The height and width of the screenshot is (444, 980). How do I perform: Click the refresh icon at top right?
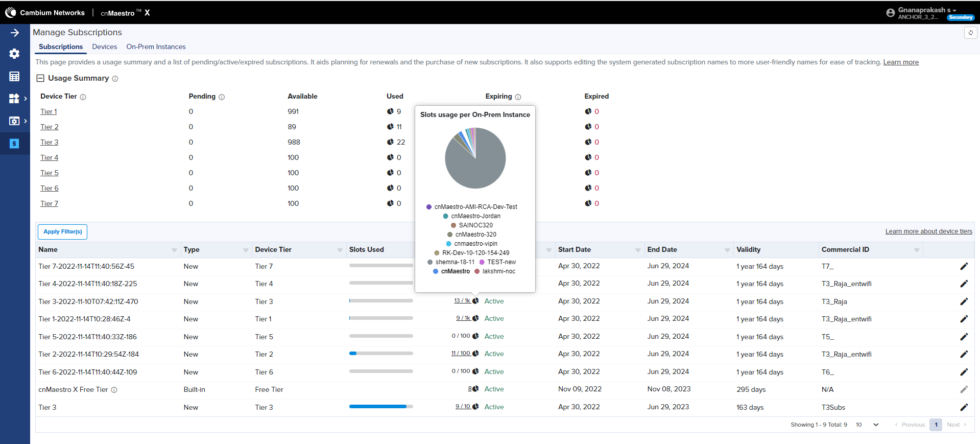click(970, 33)
